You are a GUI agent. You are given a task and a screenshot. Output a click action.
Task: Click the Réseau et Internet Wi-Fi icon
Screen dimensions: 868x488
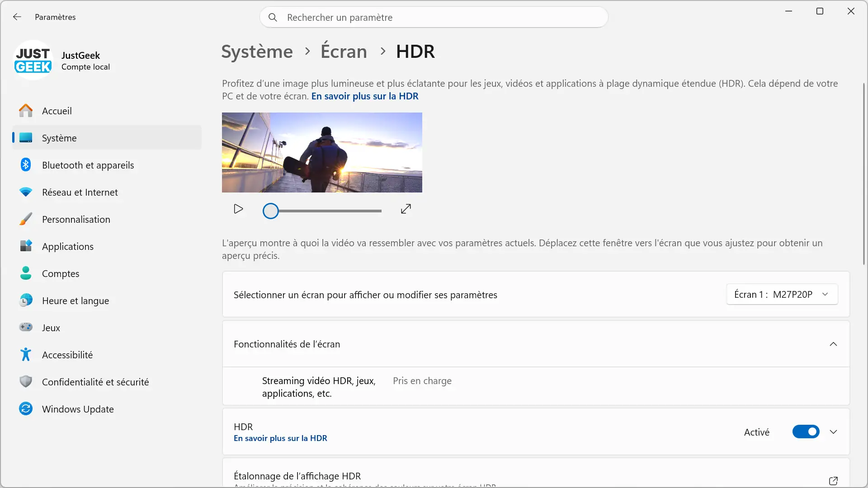(26, 192)
